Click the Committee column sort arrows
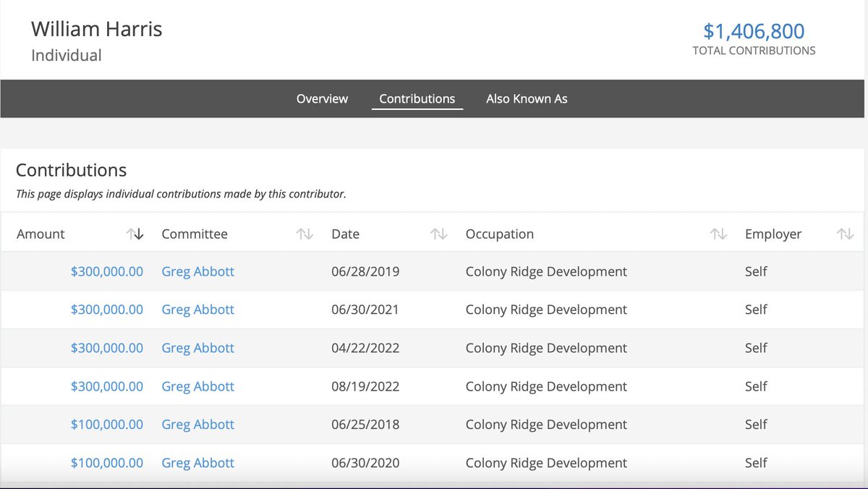Image resolution: width=868 pixels, height=489 pixels. [305, 234]
